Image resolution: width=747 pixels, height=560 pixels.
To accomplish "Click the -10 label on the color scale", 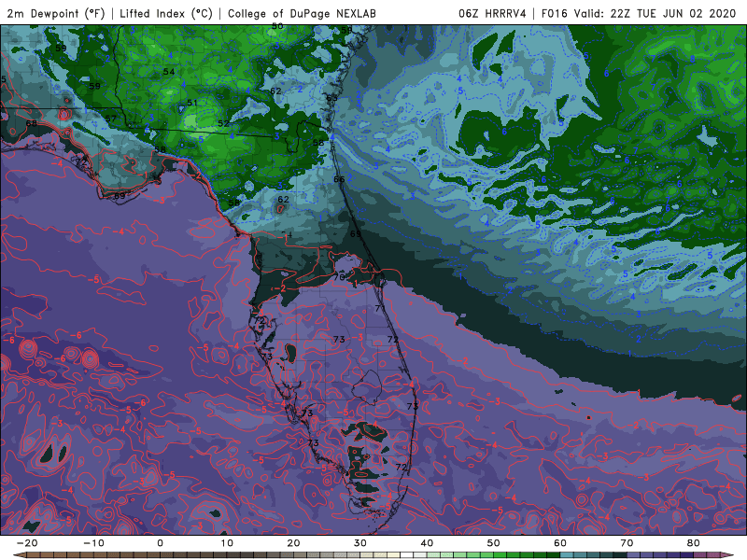I will pos(93,543).
